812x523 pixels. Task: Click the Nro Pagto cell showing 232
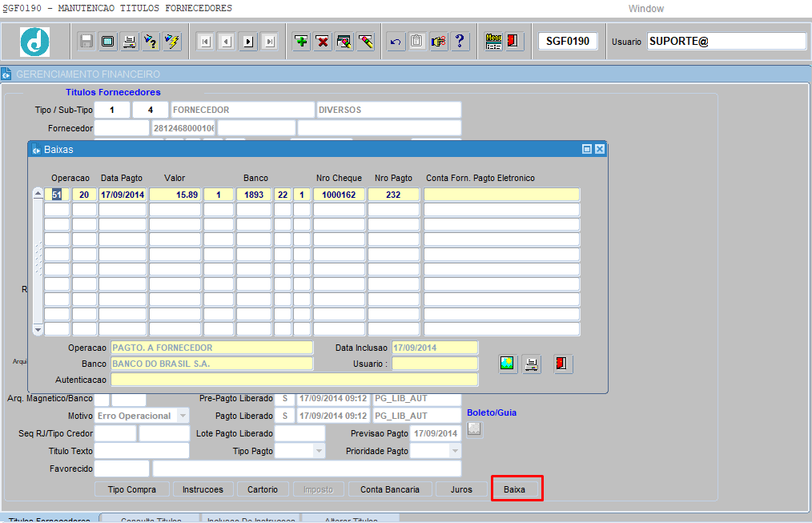click(393, 195)
